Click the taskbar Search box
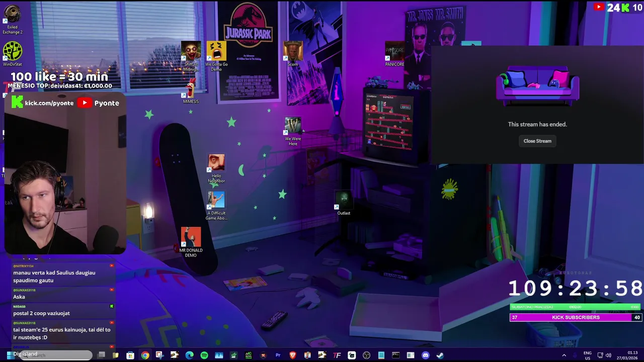644x362 pixels. coord(55,355)
